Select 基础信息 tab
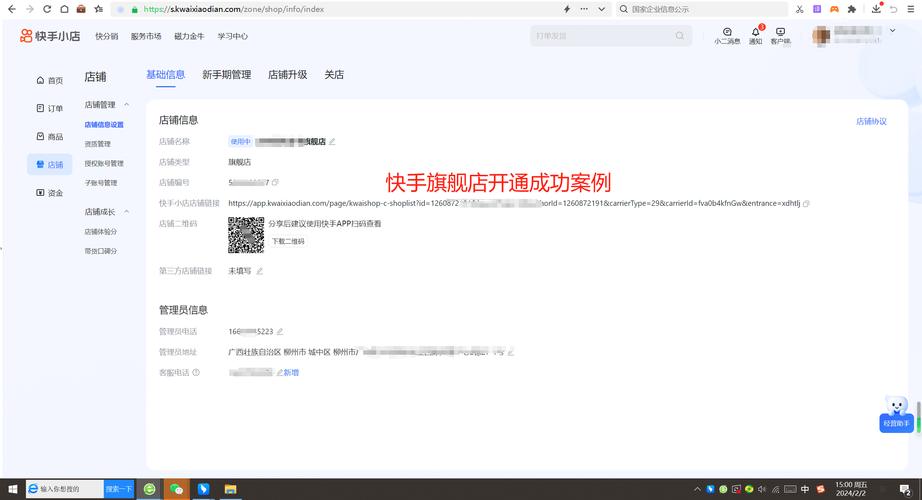922x500 pixels. (165, 75)
